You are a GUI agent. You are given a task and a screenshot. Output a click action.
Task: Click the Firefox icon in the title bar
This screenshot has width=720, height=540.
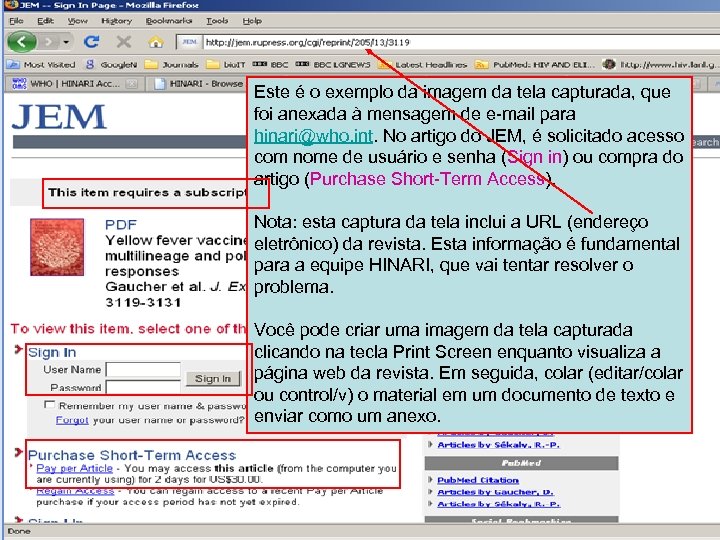tap(10, 5)
